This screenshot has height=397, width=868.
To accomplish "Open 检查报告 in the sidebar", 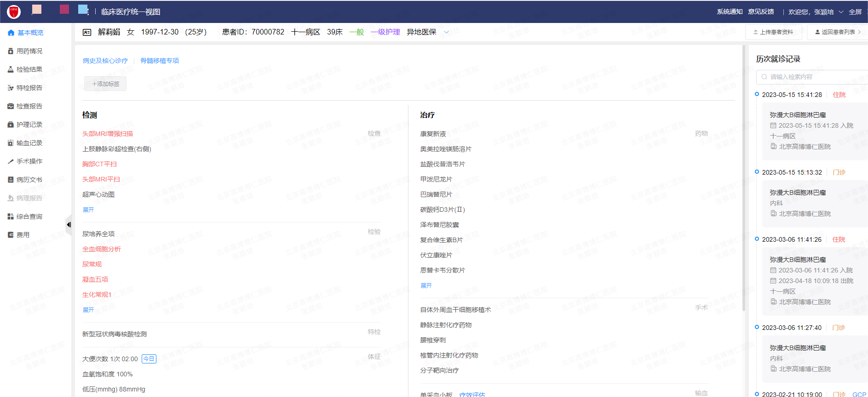I will click(29, 106).
